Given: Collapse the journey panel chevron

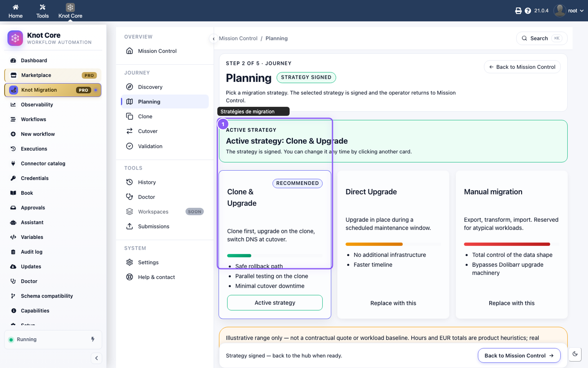Looking at the screenshot, I should click(x=213, y=39).
